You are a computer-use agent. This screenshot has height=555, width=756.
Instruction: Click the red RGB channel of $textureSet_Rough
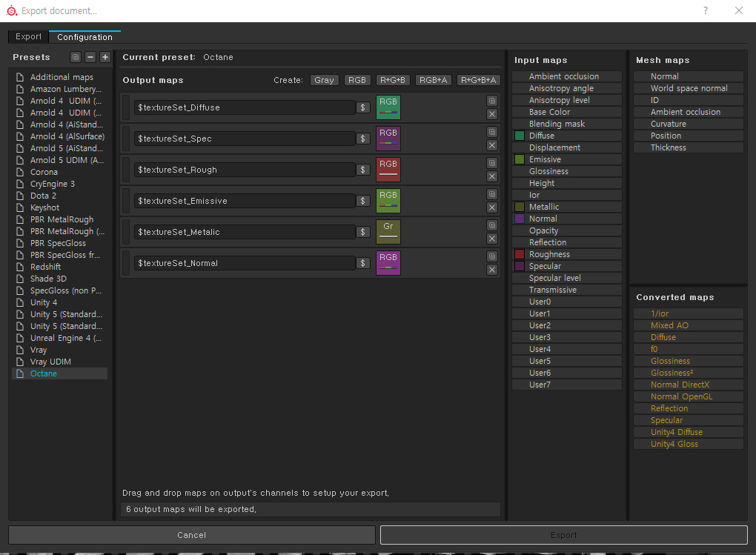point(388,170)
